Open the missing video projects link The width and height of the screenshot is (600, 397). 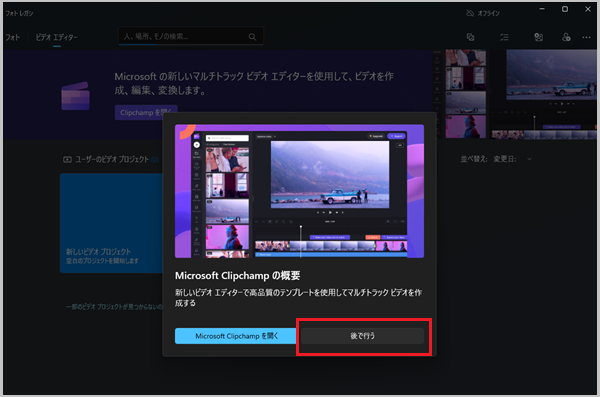pos(114,307)
